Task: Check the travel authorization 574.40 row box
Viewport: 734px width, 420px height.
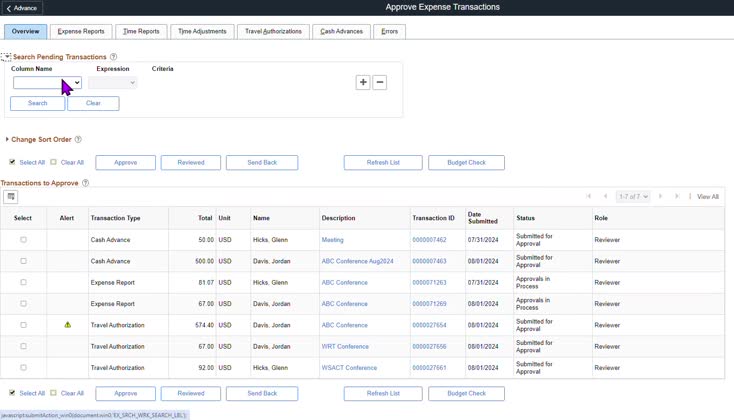Action: (x=23, y=325)
